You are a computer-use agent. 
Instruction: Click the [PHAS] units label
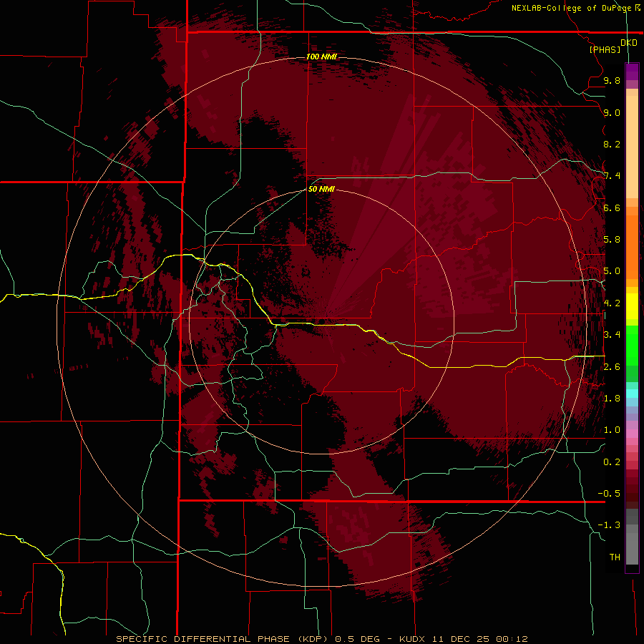[x=605, y=49]
